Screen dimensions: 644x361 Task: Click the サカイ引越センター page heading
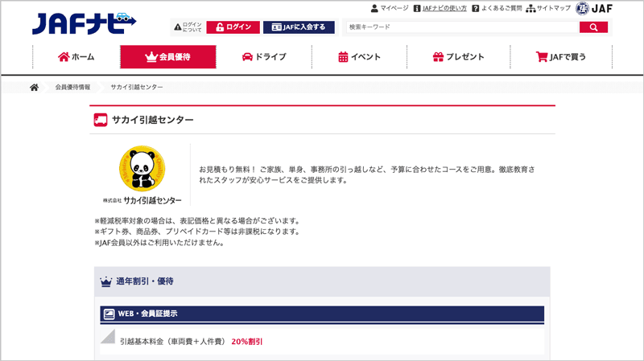153,120
